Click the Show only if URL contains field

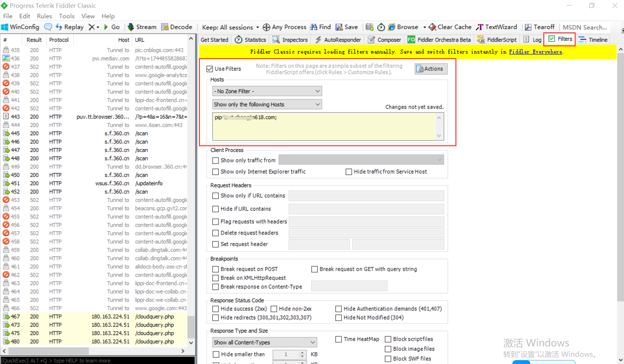coord(366,196)
